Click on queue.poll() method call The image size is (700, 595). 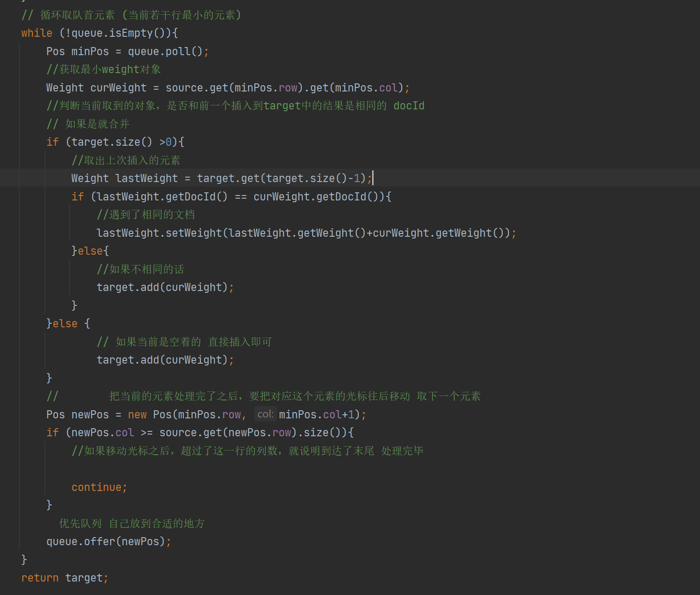pyautogui.click(x=178, y=52)
